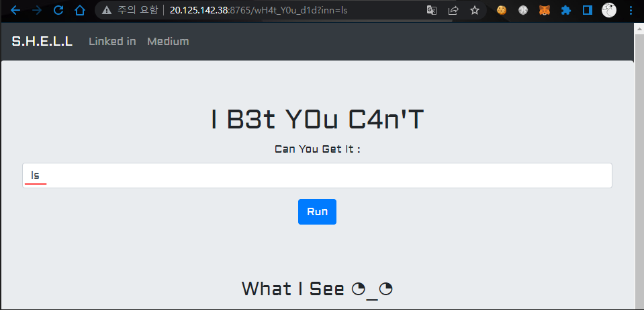Image resolution: width=644 pixels, height=310 pixels.
Task: Open the Medium nav link
Action: pos(168,41)
